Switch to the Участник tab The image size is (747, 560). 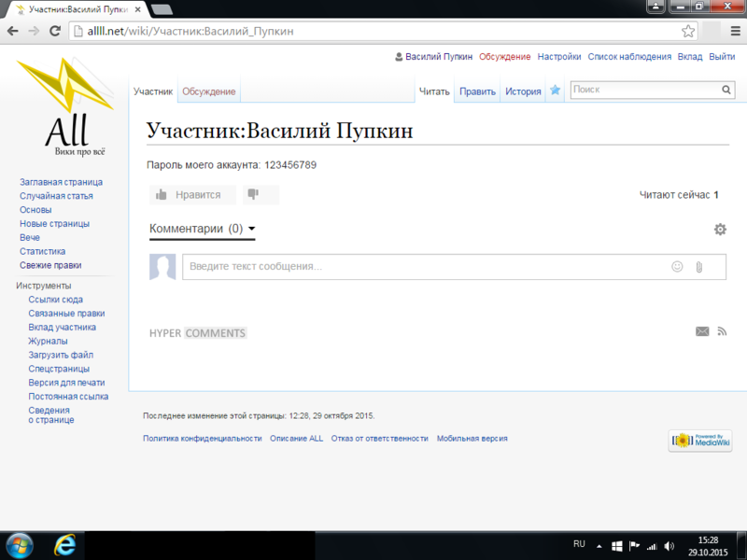click(153, 91)
